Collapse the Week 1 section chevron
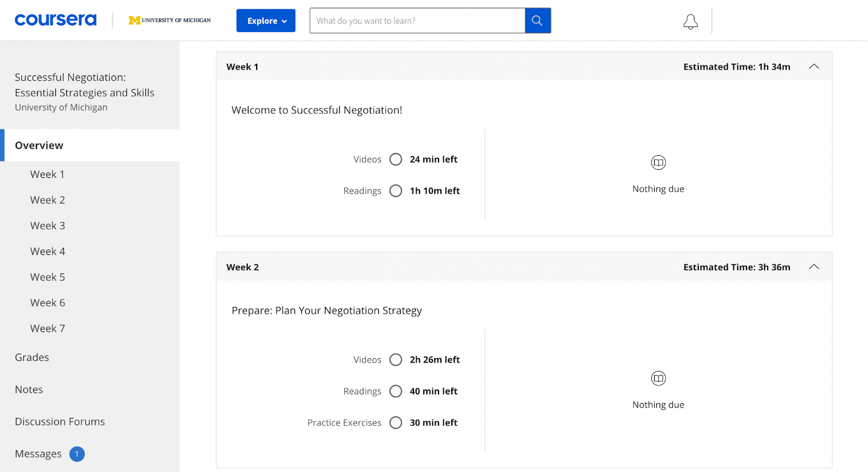This screenshot has width=868, height=472. 814,67
